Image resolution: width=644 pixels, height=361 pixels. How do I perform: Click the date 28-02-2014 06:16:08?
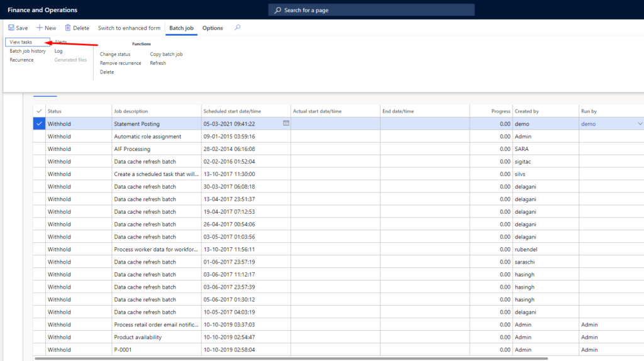[229, 148]
